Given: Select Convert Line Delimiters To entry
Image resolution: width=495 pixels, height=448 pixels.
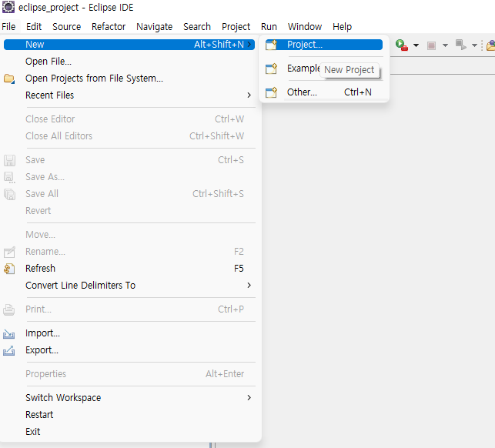Looking at the screenshot, I should click(x=129, y=286).
